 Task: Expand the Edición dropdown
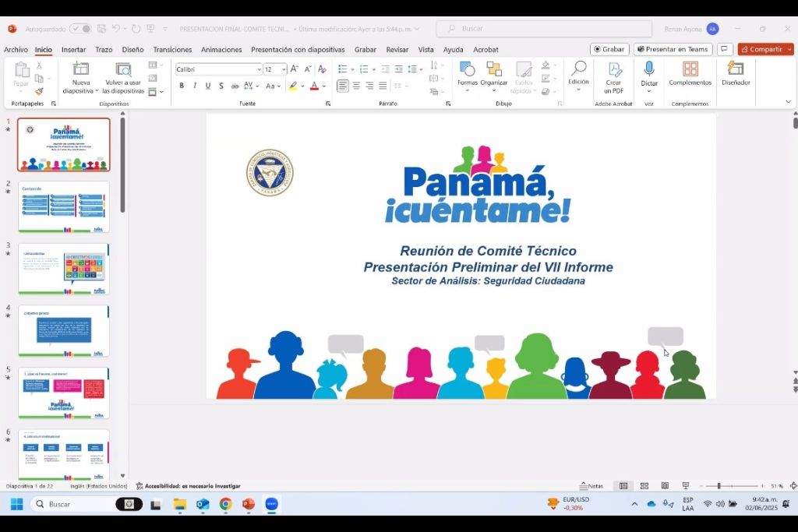(579, 76)
